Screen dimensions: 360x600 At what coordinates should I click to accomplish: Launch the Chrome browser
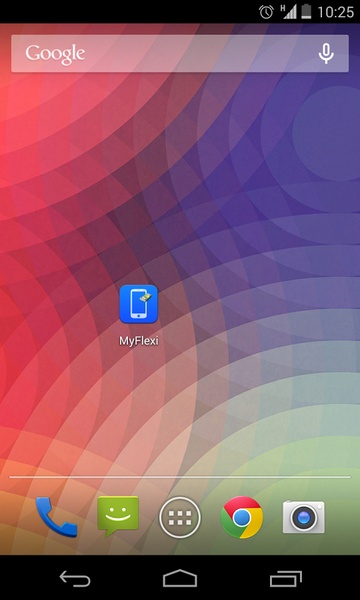click(242, 517)
